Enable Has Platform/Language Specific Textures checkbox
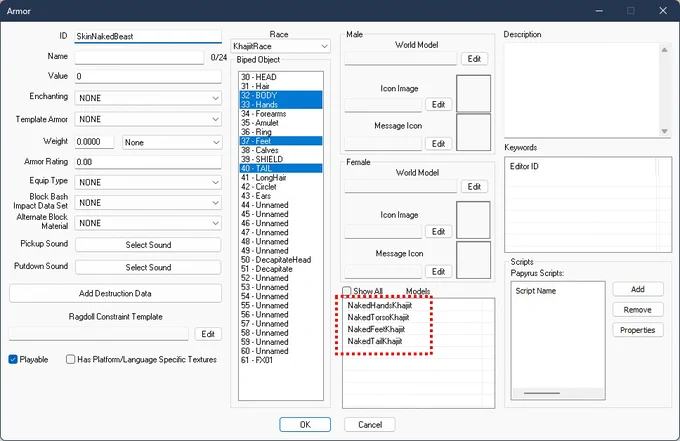This screenshot has height=441, width=680. point(70,359)
